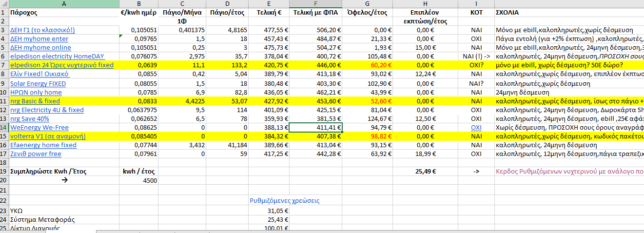The height and width of the screenshot is (233, 644).
Task: Select the red 52,60 € cell
Action: coord(368,101)
